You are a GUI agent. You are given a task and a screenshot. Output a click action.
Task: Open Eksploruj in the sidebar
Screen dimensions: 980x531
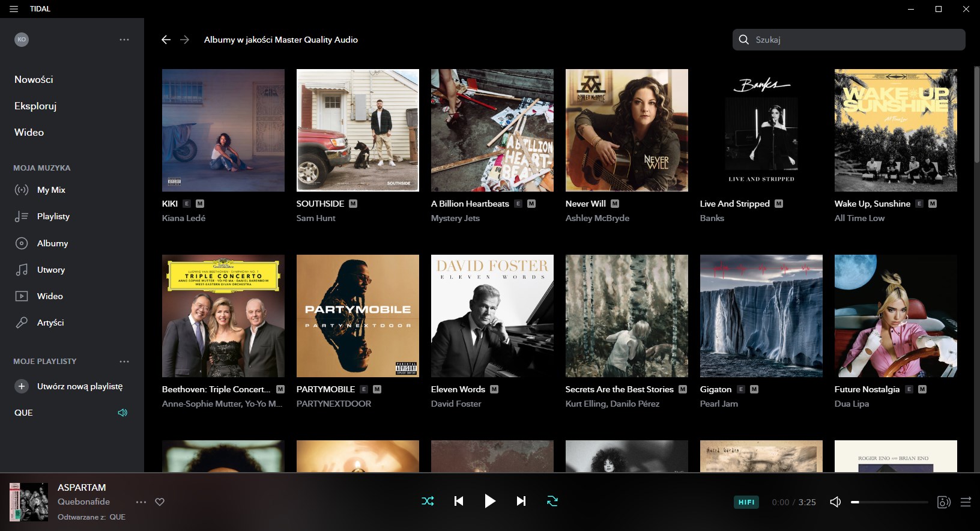(x=35, y=106)
